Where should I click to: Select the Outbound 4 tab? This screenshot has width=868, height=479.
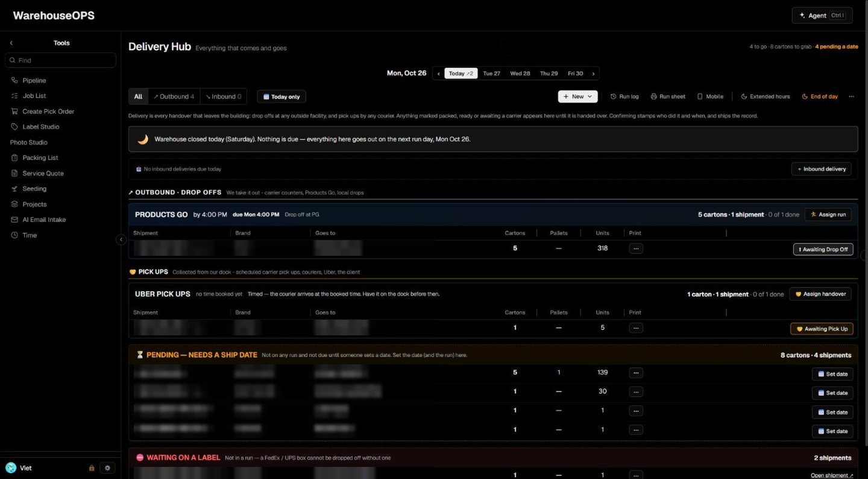click(x=174, y=97)
